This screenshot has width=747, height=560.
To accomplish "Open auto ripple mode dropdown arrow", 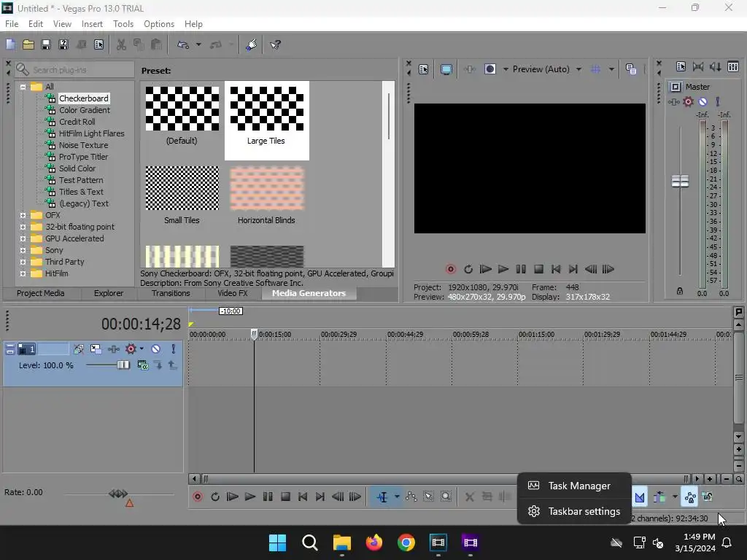I will 675,497.
